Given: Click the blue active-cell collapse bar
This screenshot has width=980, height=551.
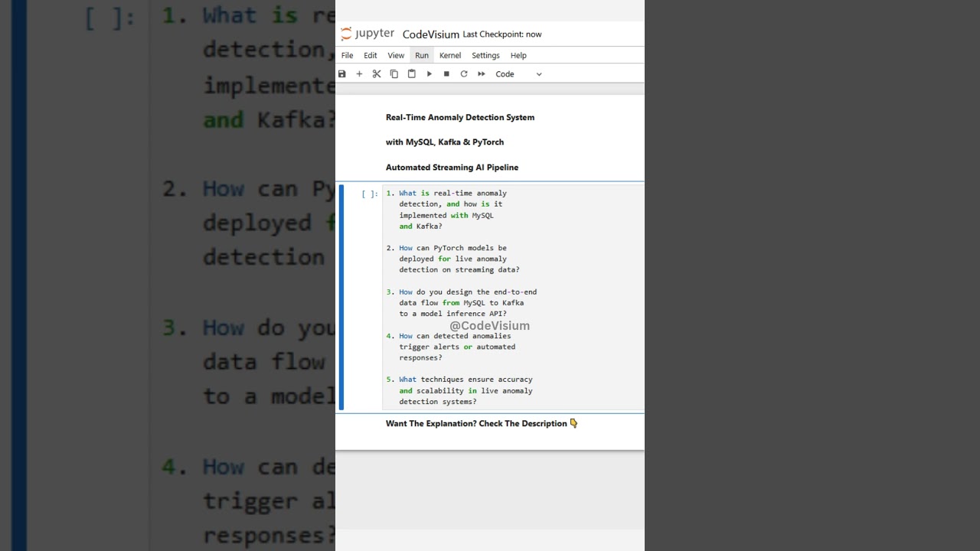Looking at the screenshot, I should coord(341,297).
